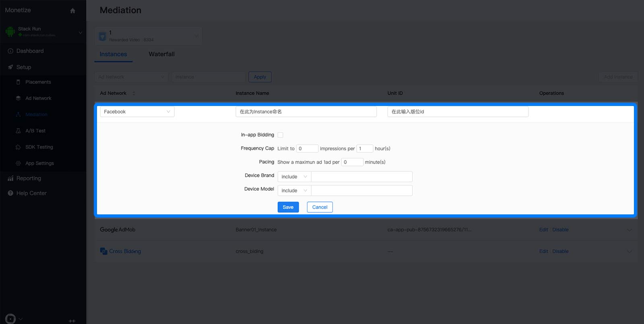644x324 pixels.
Task: Click the SDK Testing icon
Action: click(18, 147)
